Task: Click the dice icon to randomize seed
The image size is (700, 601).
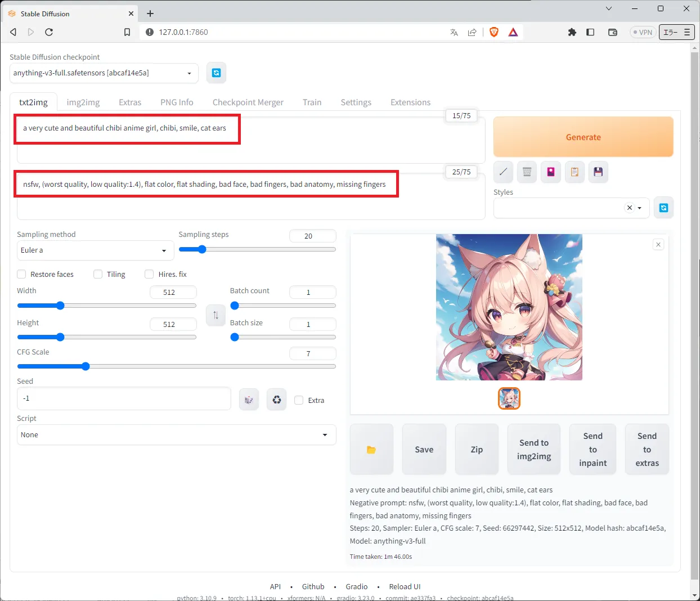Action: [x=249, y=400]
